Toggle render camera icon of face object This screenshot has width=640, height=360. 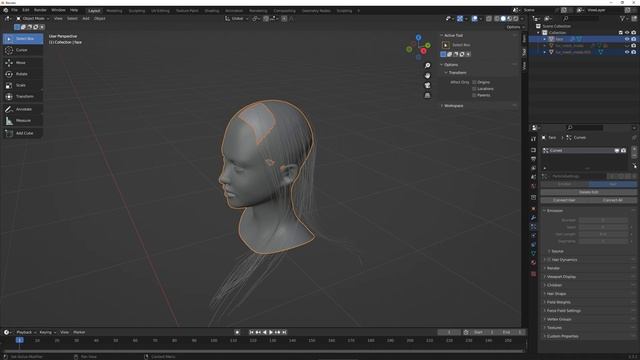click(633, 39)
